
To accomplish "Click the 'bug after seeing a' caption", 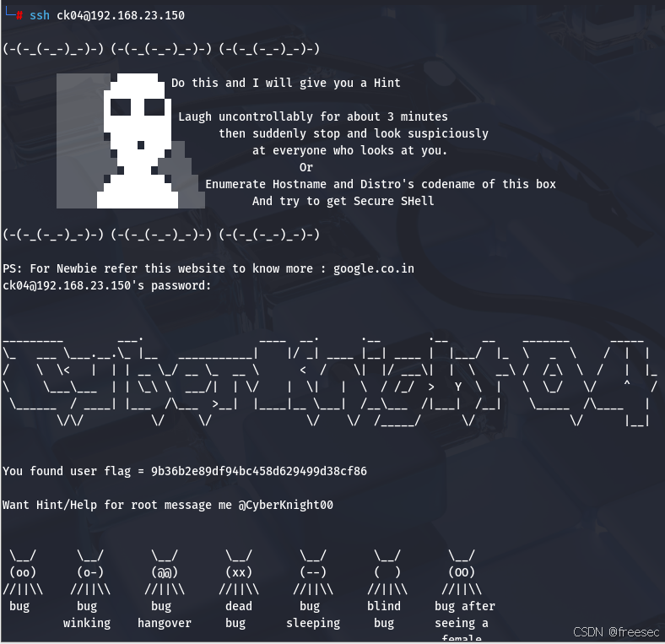I will 465,614.
